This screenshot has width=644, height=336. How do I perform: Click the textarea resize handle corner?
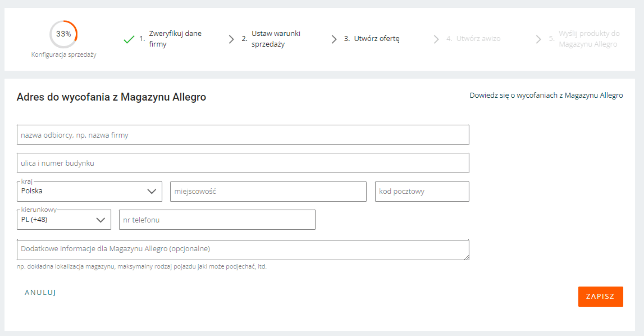(x=467, y=257)
